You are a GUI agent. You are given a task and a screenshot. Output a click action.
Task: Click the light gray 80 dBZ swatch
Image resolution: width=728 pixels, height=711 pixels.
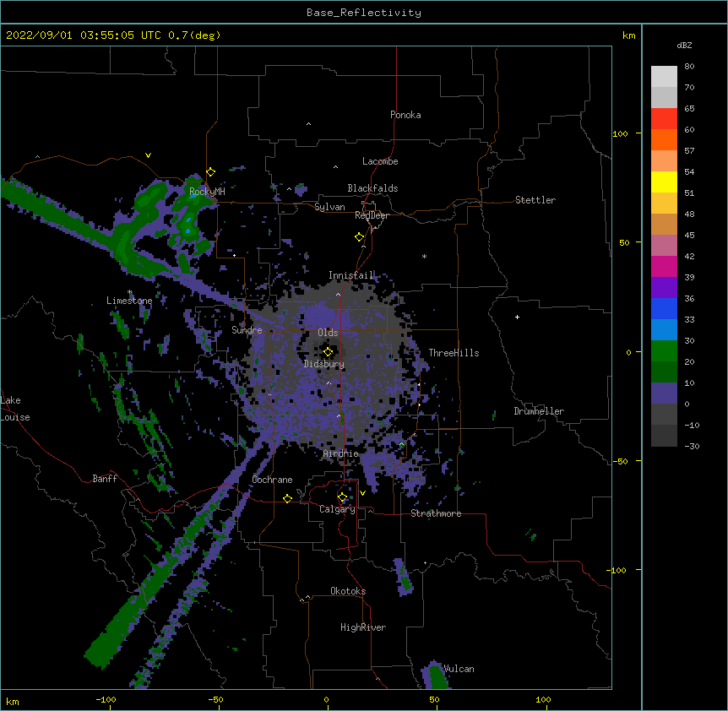point(664,77)
